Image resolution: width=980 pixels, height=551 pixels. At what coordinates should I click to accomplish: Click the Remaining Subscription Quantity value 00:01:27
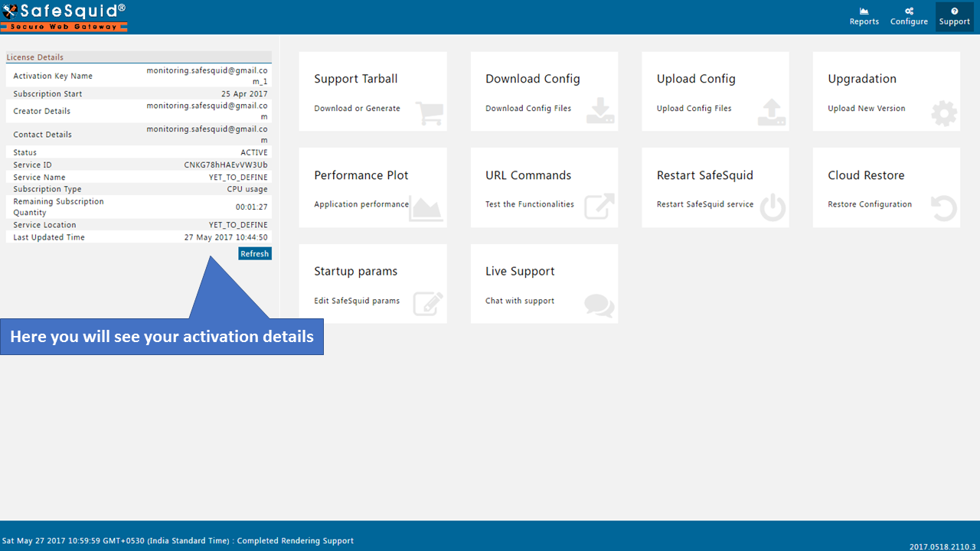[252, 207]
